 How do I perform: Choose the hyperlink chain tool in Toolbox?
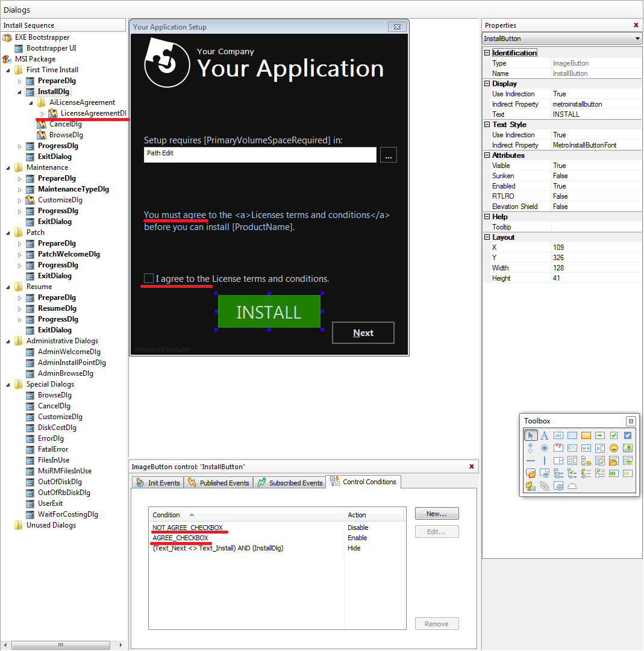pyautogui.click(x=545, y=486)
